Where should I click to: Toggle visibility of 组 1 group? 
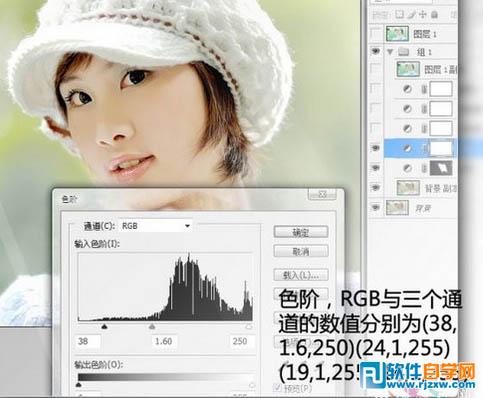pos(376,51)
